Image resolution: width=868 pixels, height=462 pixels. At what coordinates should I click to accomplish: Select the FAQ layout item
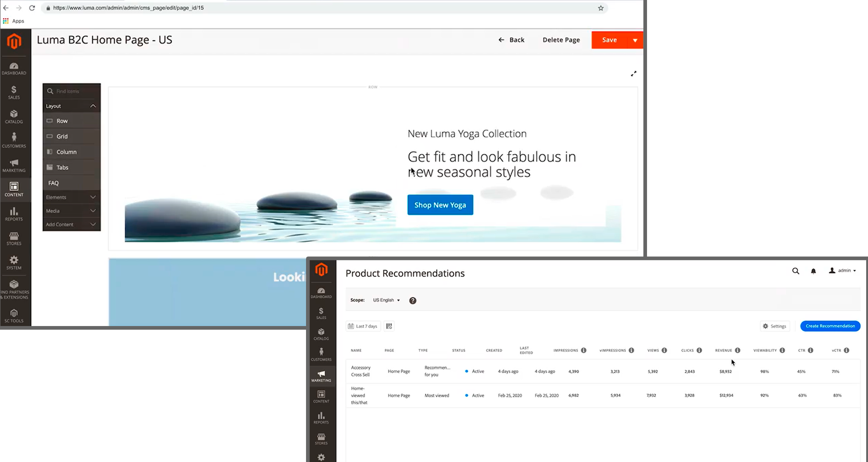71,183
